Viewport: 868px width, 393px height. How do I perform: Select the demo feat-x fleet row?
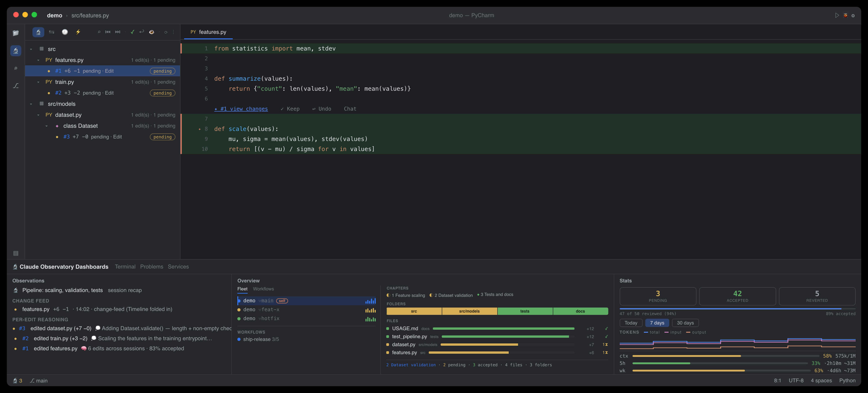click(x=307, y=310)
